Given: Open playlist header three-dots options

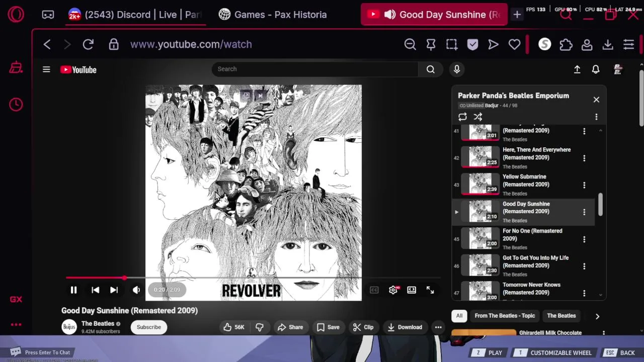Looking at the screenshot, I should (596, 117).
